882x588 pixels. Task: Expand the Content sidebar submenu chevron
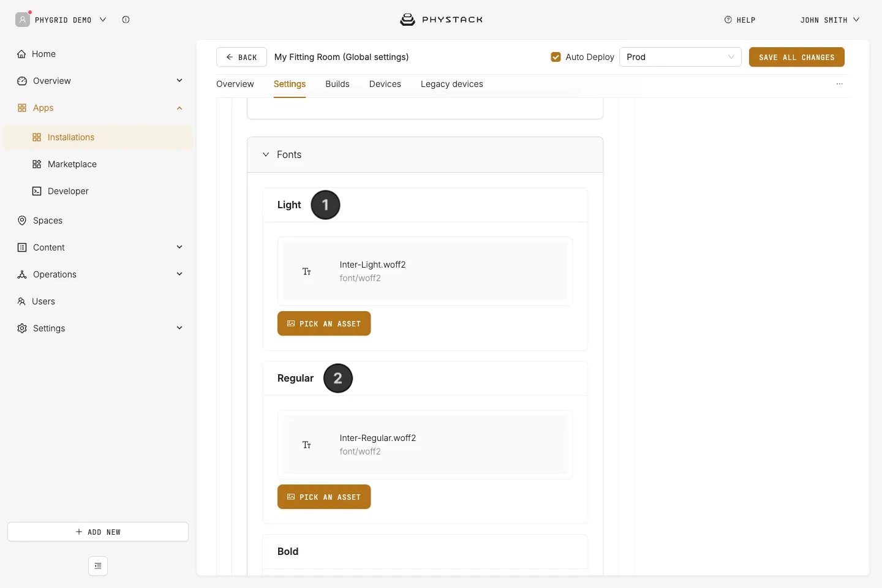tap(179, 247)
